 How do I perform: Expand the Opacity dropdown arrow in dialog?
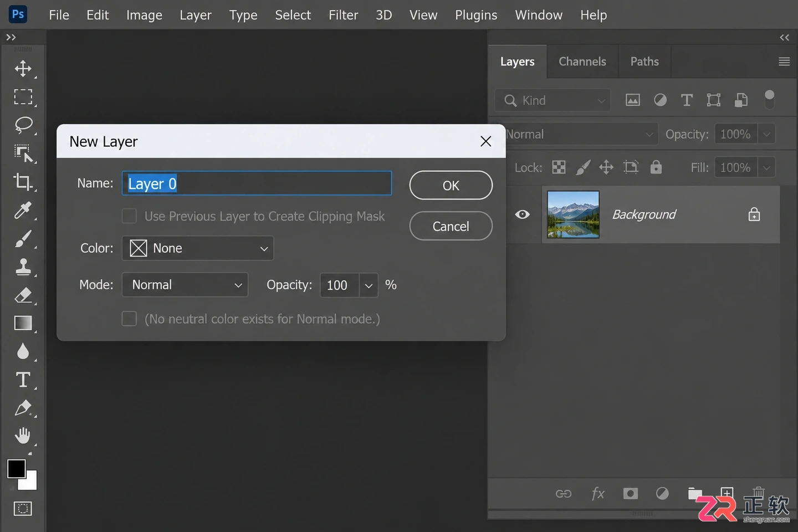click(369, 285)
